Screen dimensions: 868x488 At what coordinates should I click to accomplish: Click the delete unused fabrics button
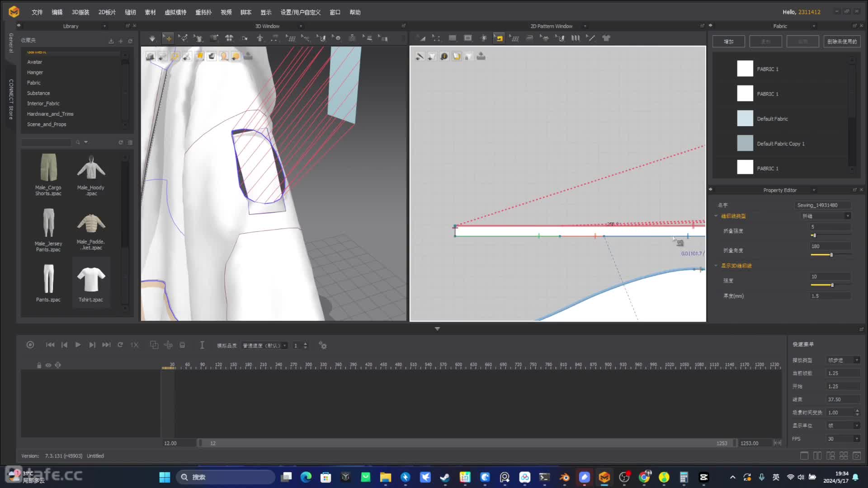[842, 42]
